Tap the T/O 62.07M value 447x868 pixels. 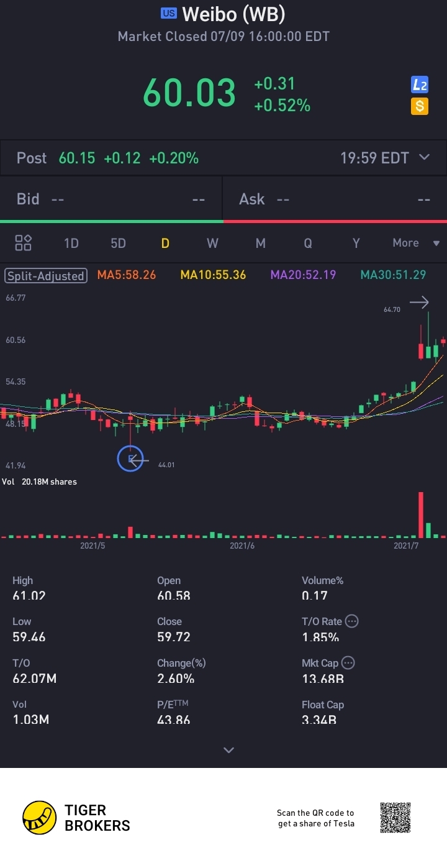(x=35, y=678)
